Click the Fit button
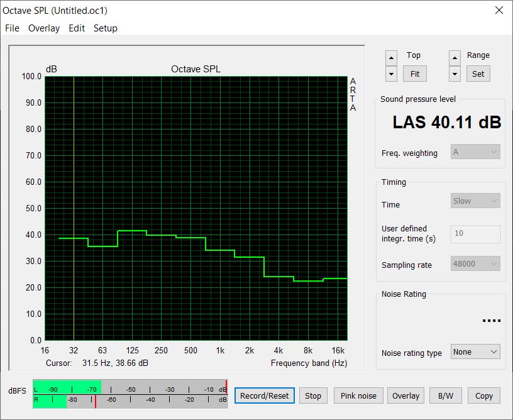Screen dimensions: 513x420 414,74
